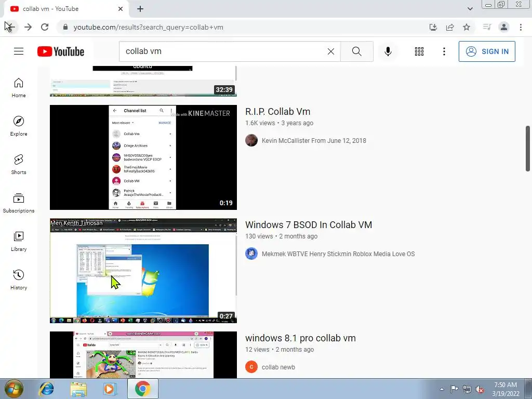Image resolution: width=532 pixels, height=399 pixels.
Task: Share this page using the share icon
Action: click(x=450, y=27)
